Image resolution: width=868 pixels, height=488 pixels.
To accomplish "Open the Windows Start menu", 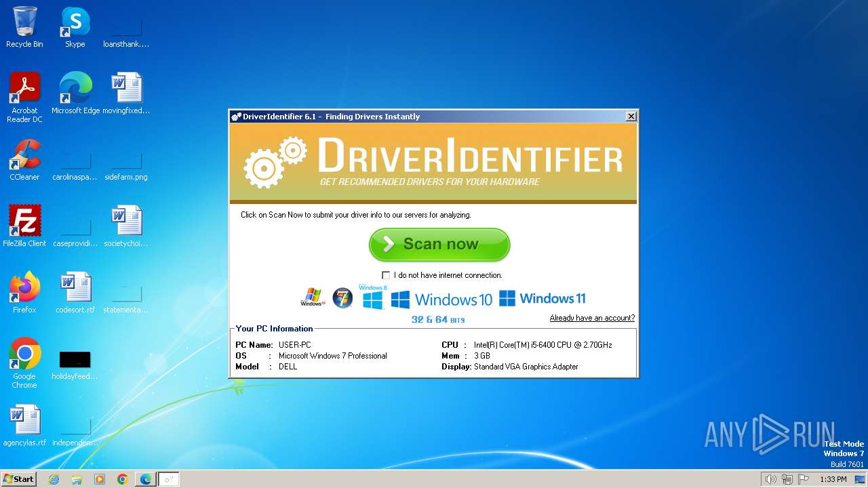I will (x=18, y=479).
